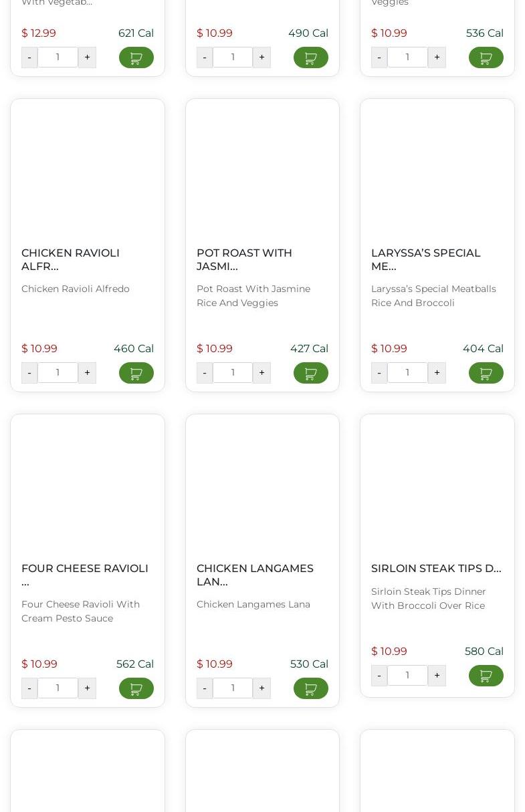525x812 pixels.
Task: Add Sirloin Steak Tips Dinner to cart
Action: click(486, 676)
